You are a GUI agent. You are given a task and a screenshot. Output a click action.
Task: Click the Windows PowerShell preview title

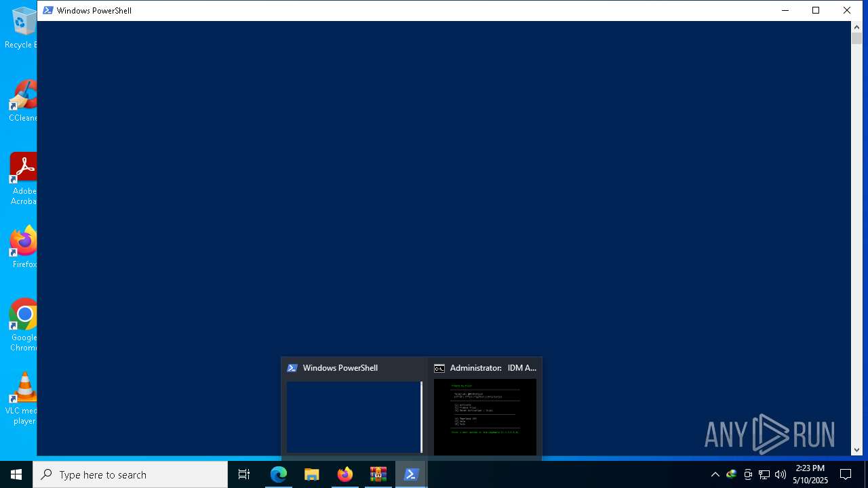(x=340, y=368)
